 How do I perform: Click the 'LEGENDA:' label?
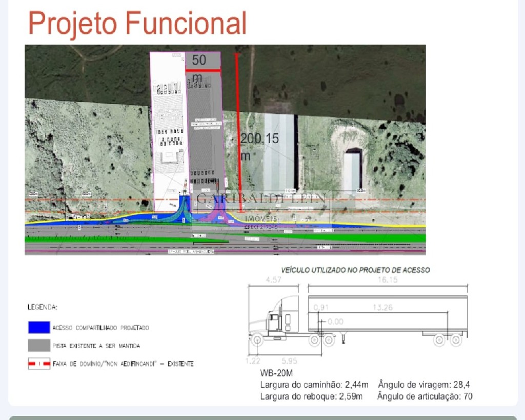(42, 307)
